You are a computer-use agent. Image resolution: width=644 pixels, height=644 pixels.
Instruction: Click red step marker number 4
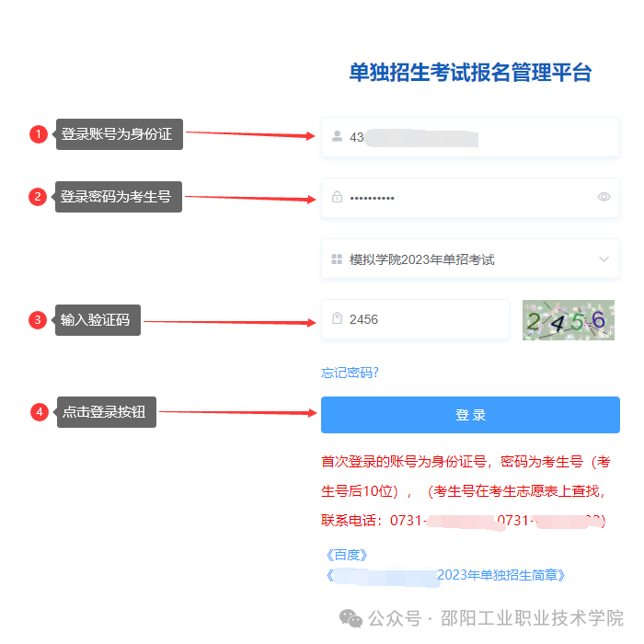(40, 412)
